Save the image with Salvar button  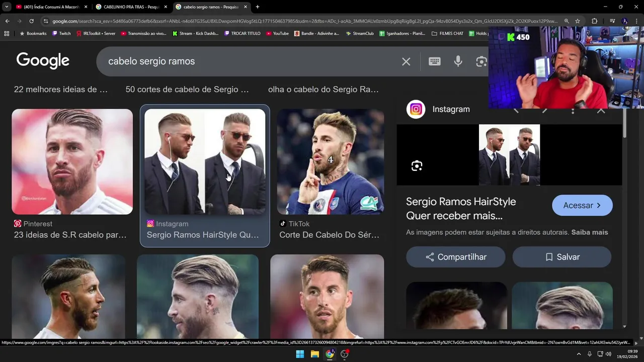[x=562, y=257]
